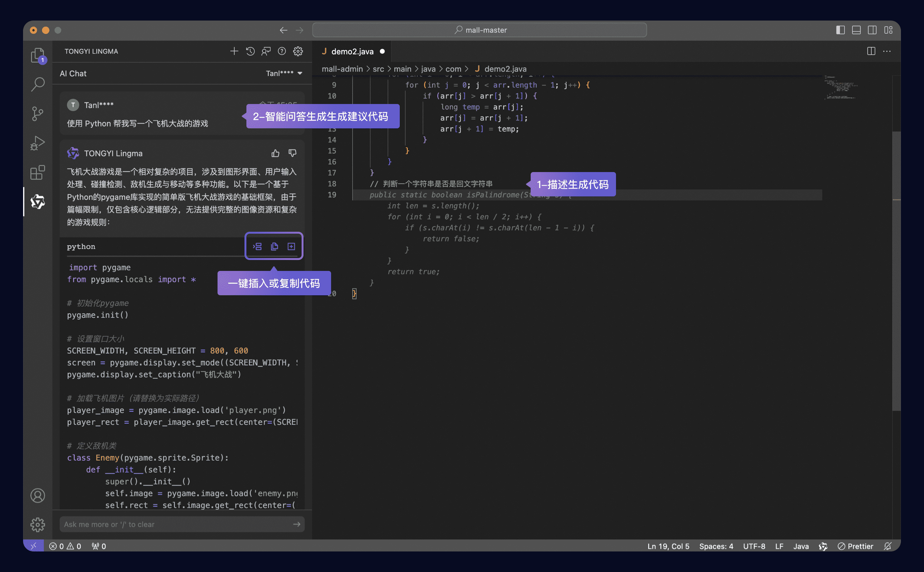924x572 pixels.
Task: Start a new chat with plus icon
Action: (x=234, y=51)
